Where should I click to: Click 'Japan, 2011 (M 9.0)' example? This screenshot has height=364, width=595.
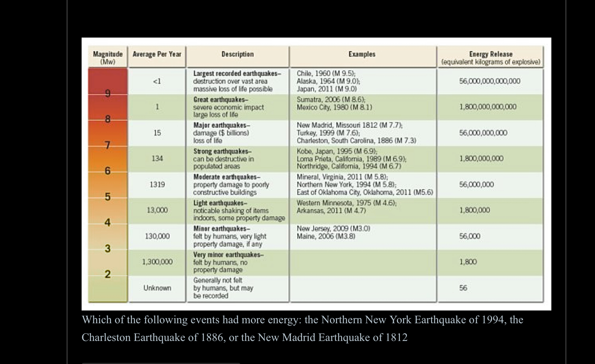326,89
